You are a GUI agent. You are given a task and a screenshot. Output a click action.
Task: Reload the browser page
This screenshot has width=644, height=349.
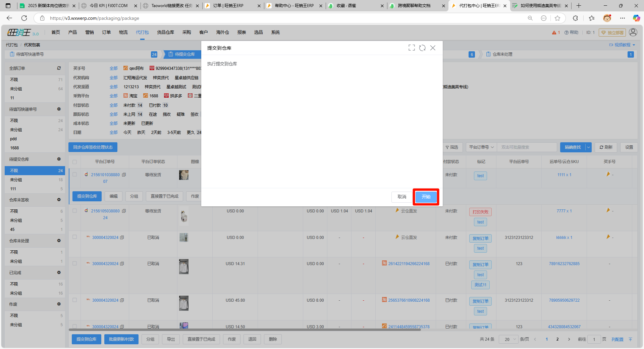tap(24, 18)
